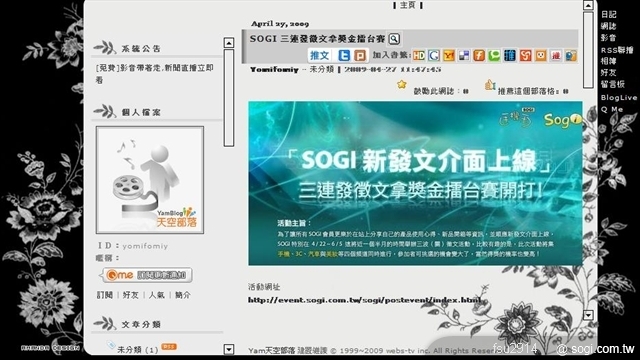Click the sidebar scrollbar thumb

[229, 98]
